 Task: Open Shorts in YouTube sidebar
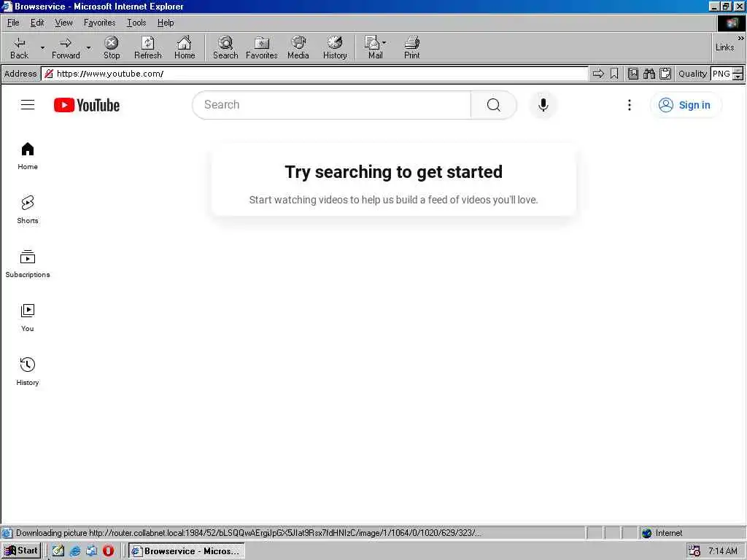click(28, 209)
